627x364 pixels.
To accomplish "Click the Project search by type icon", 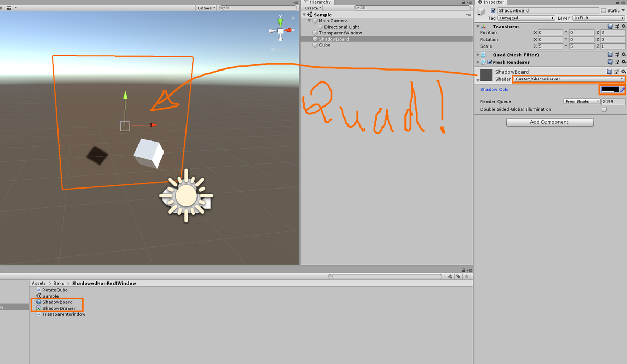I will coord(450,276).
